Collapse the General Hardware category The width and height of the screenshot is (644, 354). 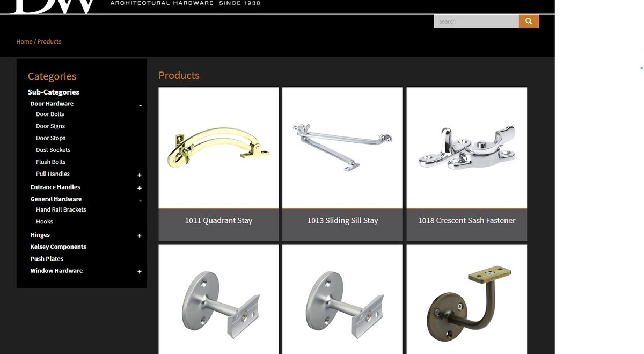click(x=140, y=201)
